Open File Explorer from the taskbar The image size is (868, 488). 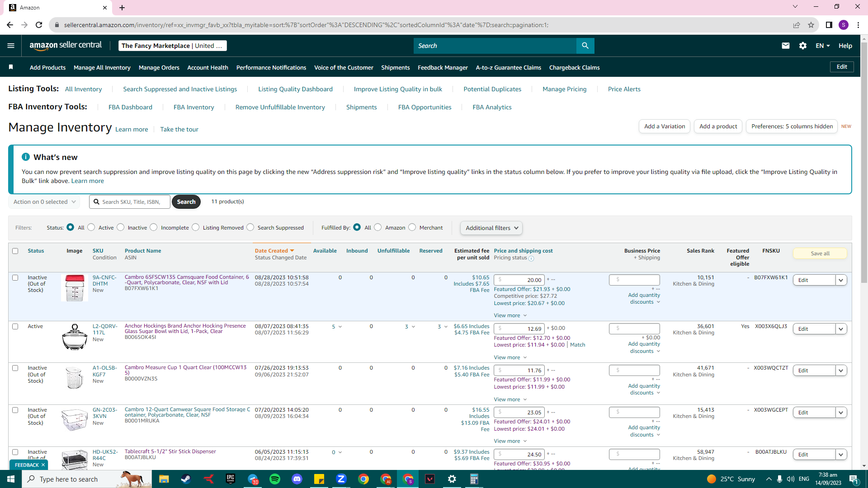[x=164, y=479]
